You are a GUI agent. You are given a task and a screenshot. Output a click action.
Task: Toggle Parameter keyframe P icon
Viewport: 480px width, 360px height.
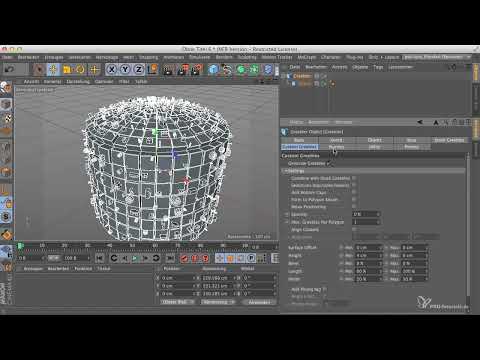251,258
